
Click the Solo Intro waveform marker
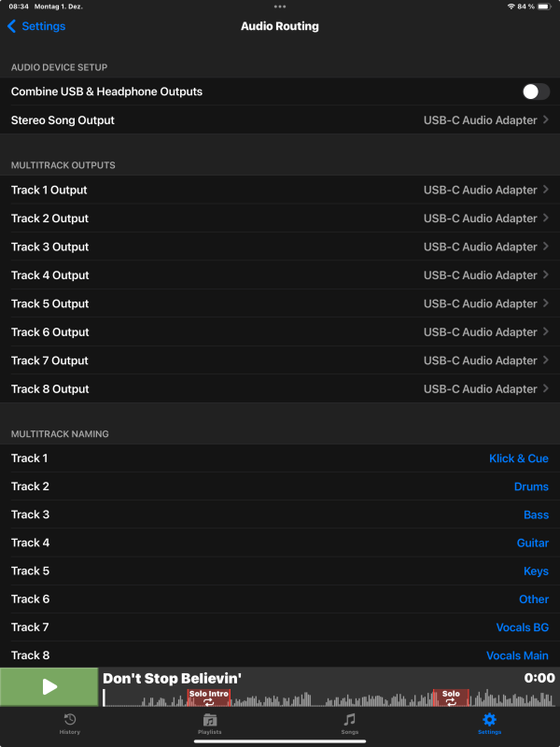208,697
